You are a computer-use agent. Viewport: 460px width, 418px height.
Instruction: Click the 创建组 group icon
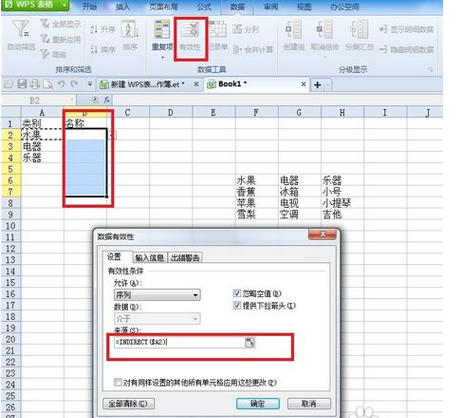[294, 29]
